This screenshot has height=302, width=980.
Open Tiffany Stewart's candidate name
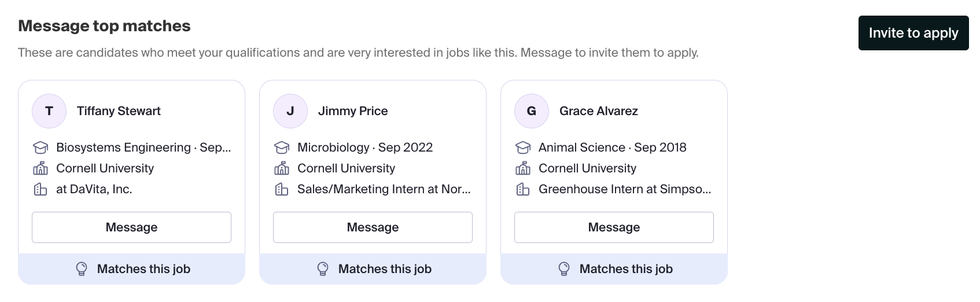(x=119, y=111)
